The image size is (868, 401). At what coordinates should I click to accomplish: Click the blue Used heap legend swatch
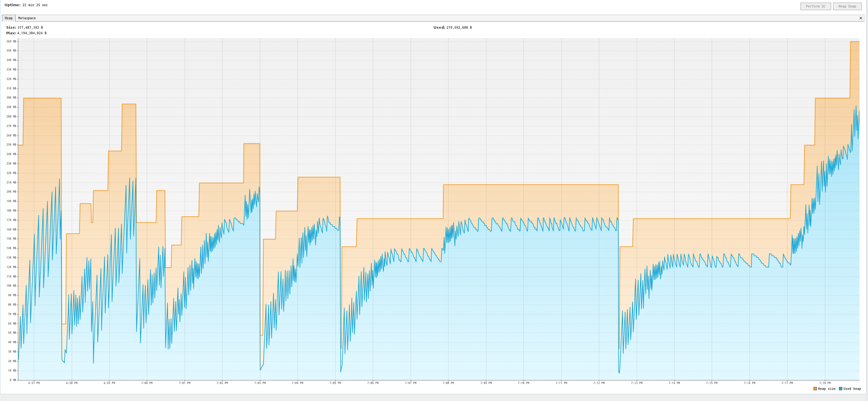(x=840, y=389)
